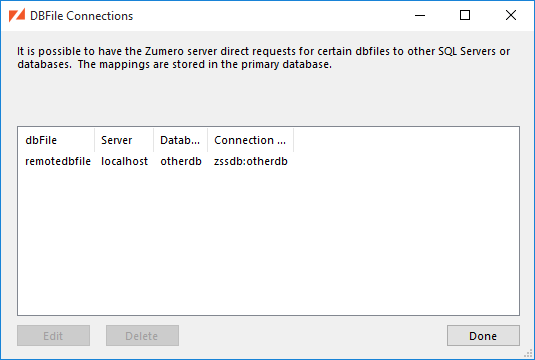Click the divider between dbFile and Server headers
The image size is (535, 360).
(x=95, y=140)
